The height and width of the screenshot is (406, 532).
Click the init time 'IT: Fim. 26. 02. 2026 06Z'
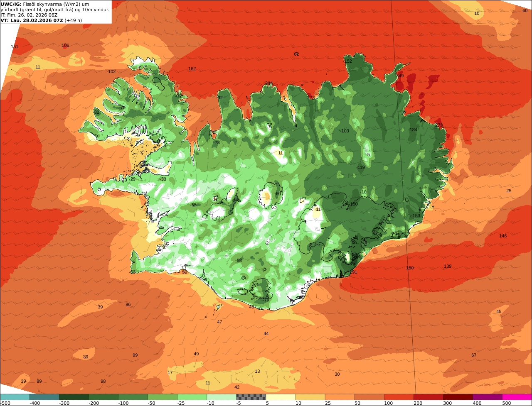[x=29, y=15]
